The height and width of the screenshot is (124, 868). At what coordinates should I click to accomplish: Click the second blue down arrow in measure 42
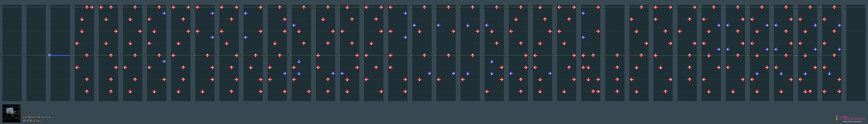[x=492, y=73]
